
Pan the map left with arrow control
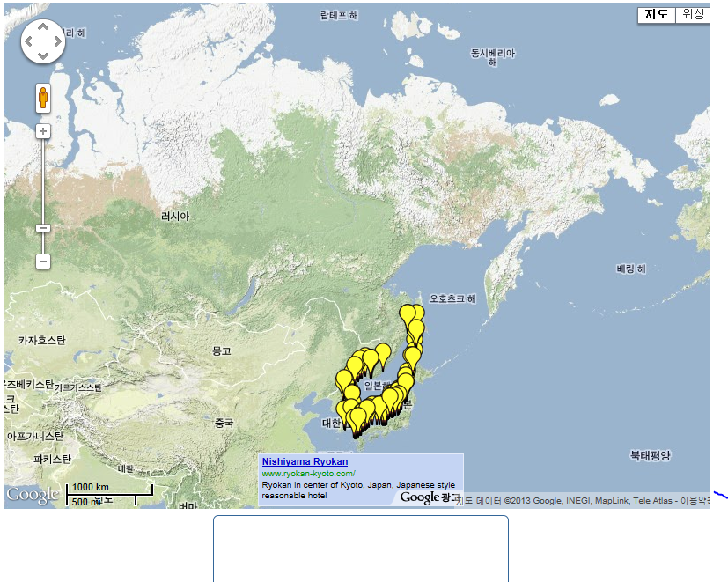pyautogui.click(x=27, y=41)
